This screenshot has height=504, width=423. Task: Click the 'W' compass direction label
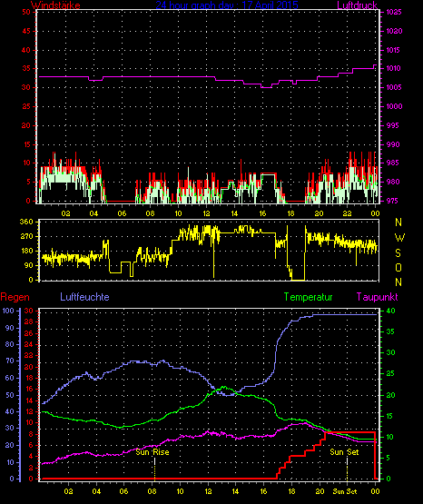(x=399, y=238)
